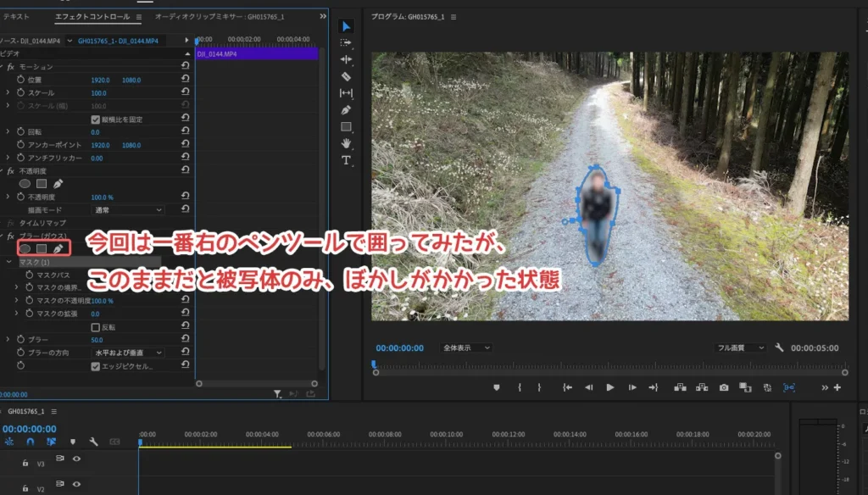Reset the Position parameter
This screenshot has height=495, width=868.
185,80
